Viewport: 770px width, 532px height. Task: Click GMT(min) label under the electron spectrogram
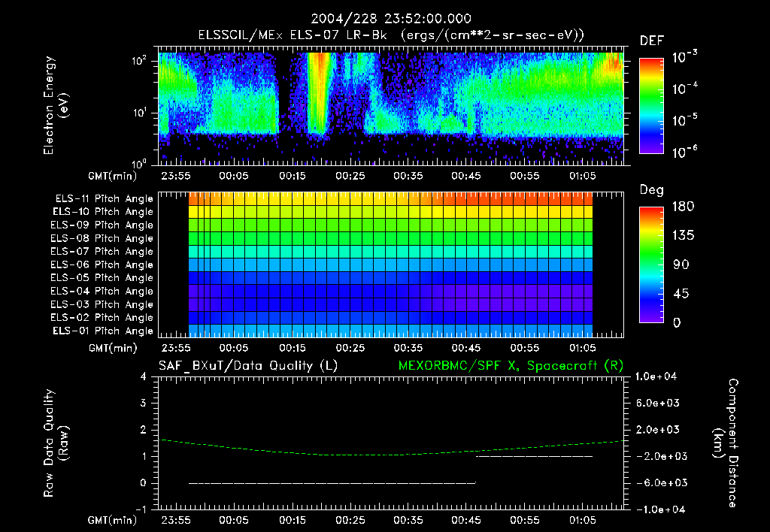[x=112, y=176]
